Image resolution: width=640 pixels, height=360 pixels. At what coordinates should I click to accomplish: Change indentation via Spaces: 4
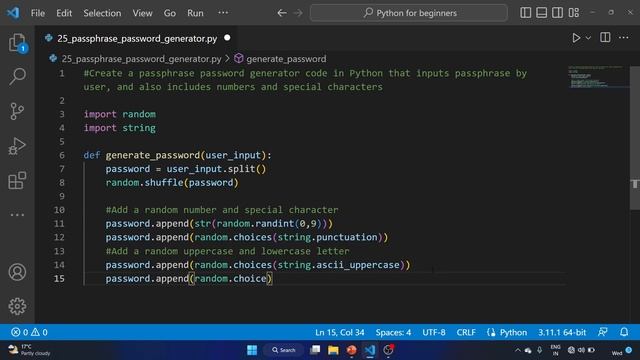pos(393,332)
